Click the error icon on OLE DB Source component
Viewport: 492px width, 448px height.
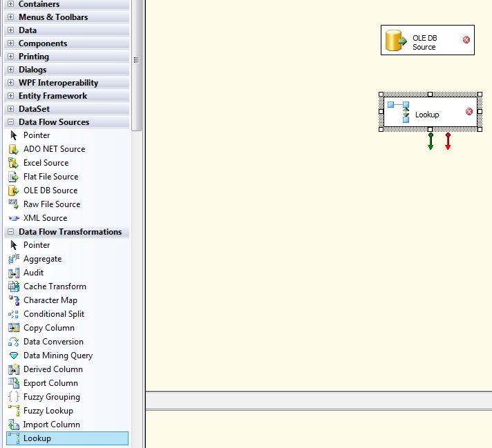click(x=466, y=40)
